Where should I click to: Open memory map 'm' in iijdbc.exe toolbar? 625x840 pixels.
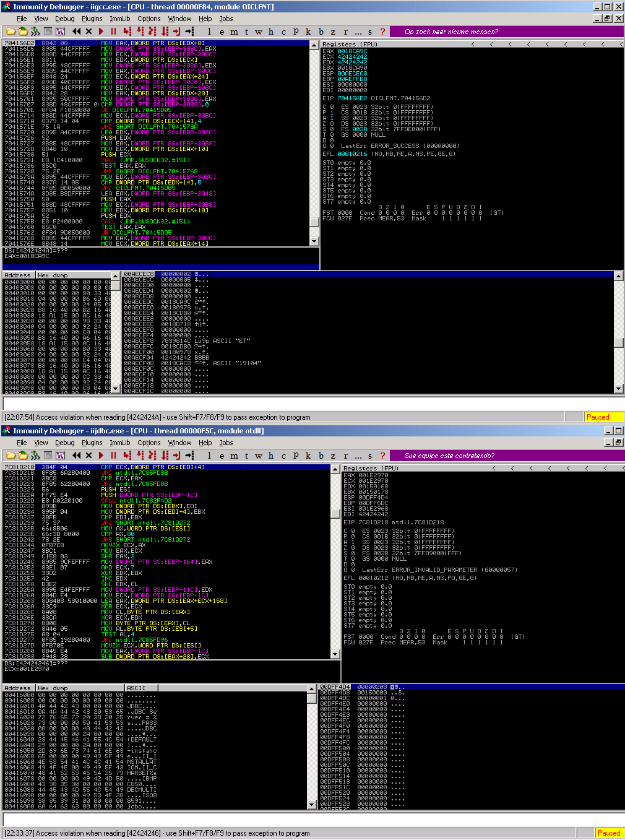coord(234,456)
